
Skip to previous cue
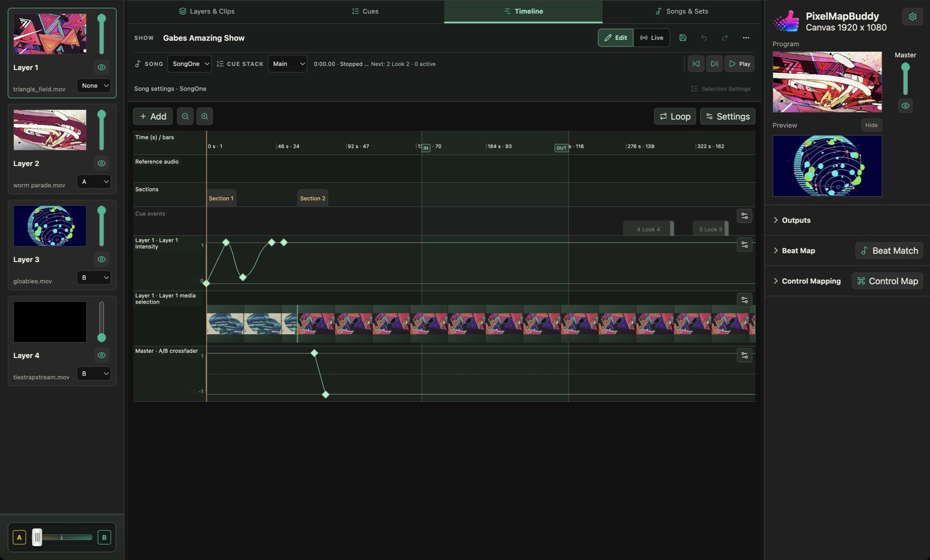(x=696, y=64)
